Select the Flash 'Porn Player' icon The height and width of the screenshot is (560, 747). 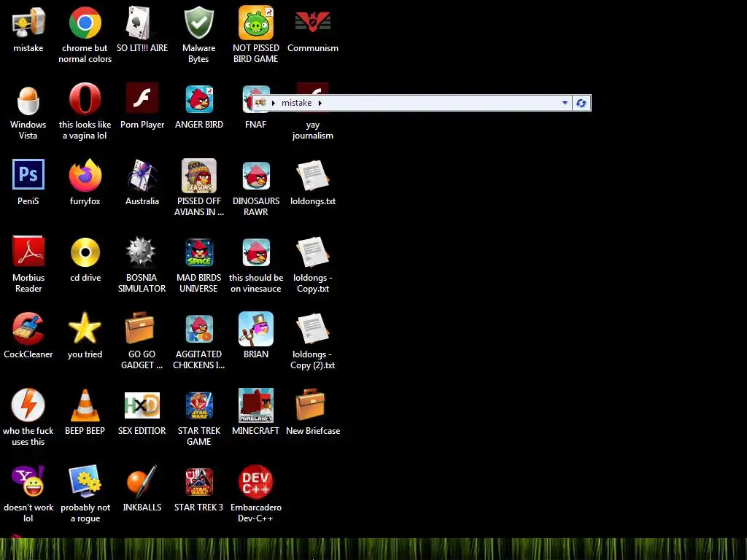[x=142, y=98]
